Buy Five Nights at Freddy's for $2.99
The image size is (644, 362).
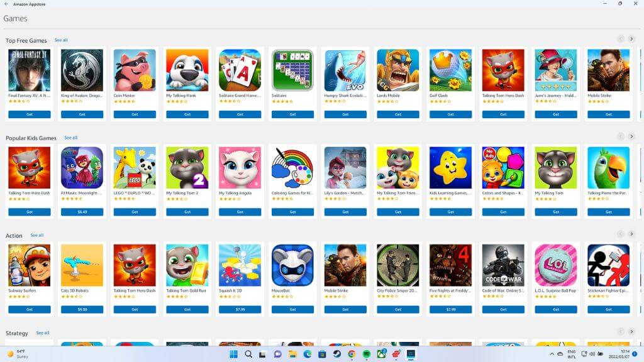pos(450,309)
